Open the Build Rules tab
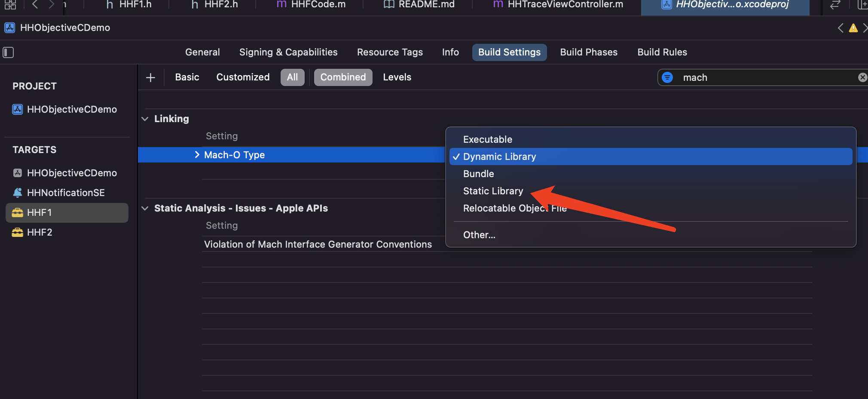The image size is (868, 399). [662, 52]
